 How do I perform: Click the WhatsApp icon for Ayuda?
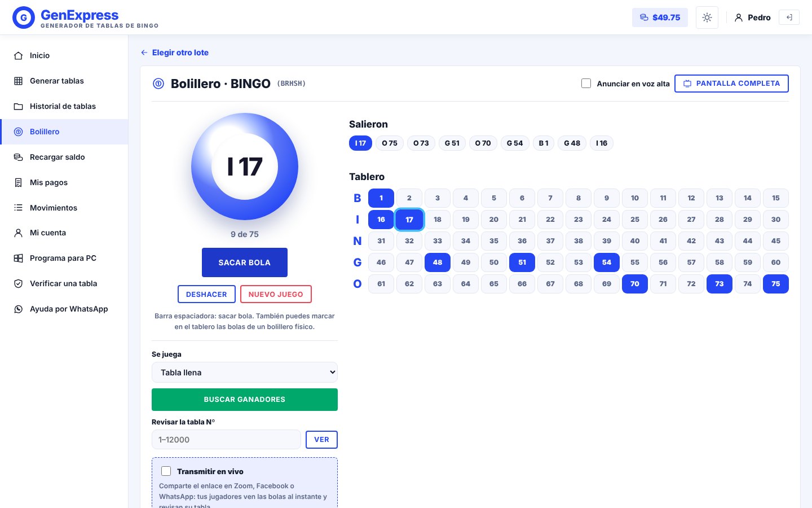coord(18,309)
